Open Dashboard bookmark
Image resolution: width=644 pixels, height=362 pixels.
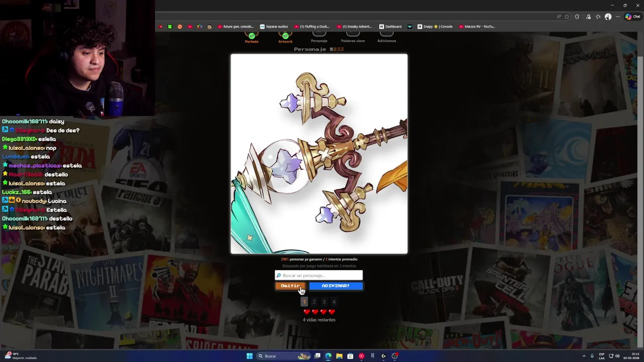click(x=390, y=27)
